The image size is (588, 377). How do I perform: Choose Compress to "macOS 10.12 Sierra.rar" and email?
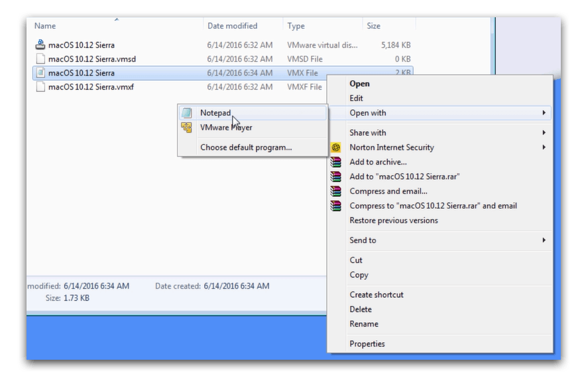[440, 206]
